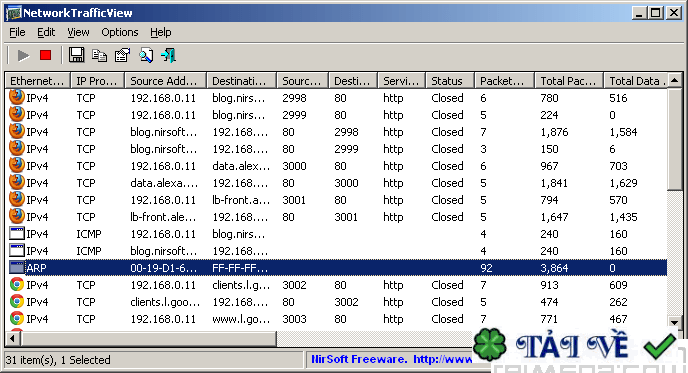Click total packet size 3,864
Viewport: 688px width, 373px height.
pos(554,268)
